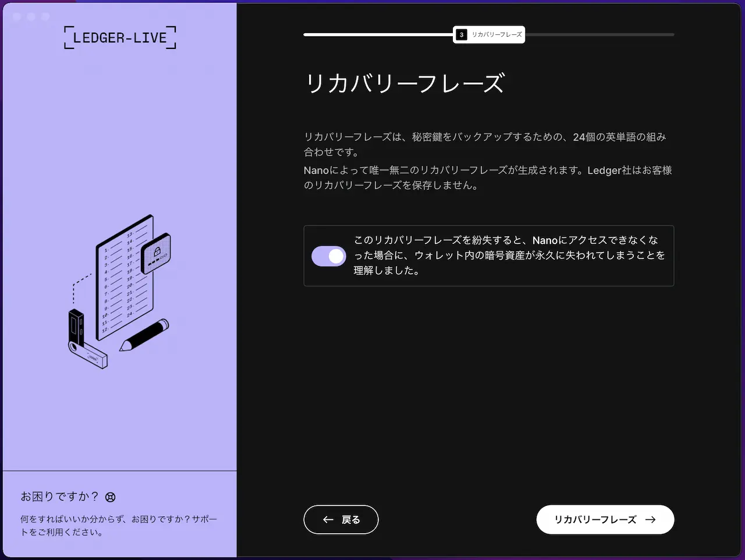Continue with the white リカバリーフレーズ button
Image resolution: width=745 pixels, height=560 pixels.
605,519
